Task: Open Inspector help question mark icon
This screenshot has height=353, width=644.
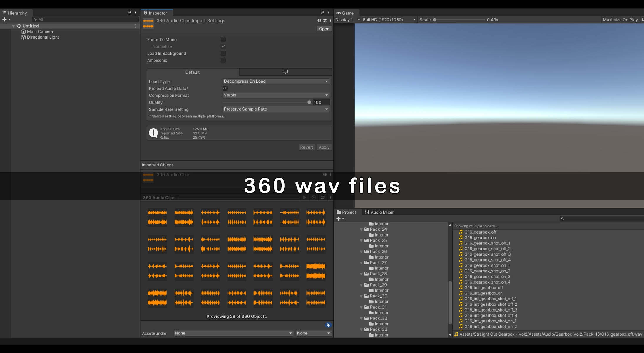Action: (319, 21)
